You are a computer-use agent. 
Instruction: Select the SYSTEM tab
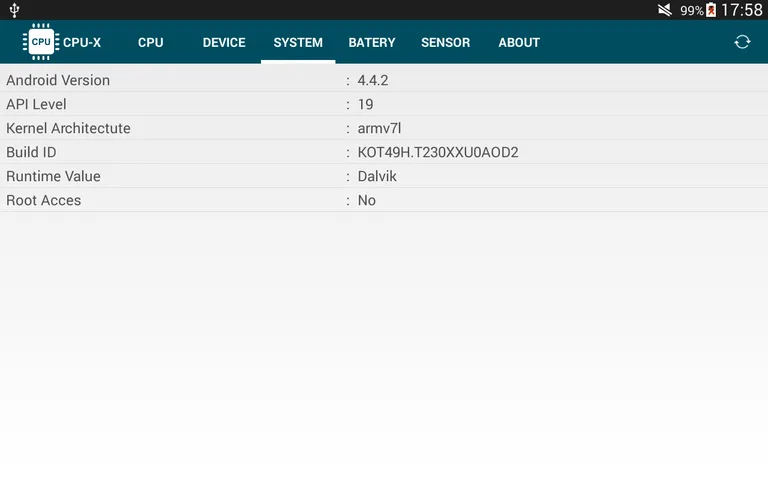(298, 43)
